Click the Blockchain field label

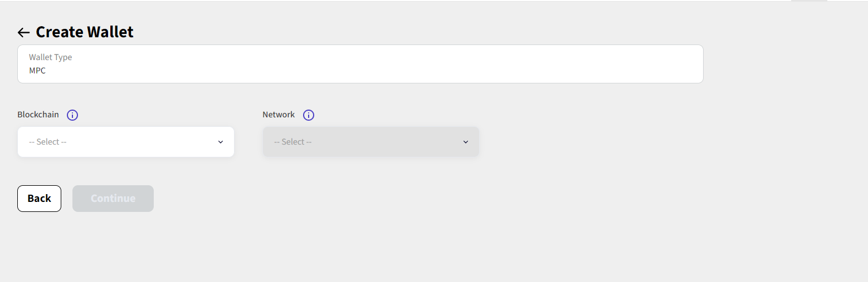38,115
